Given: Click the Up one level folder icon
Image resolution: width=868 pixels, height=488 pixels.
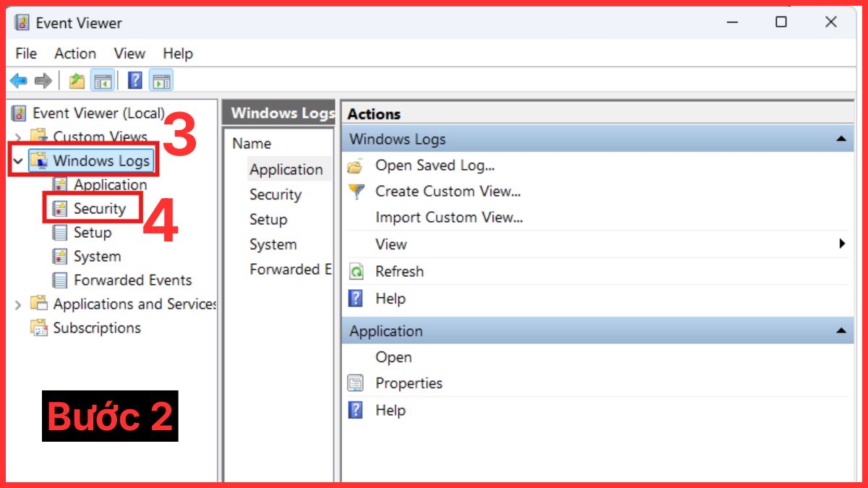Looking at the screenshot, I should [77, 80].
